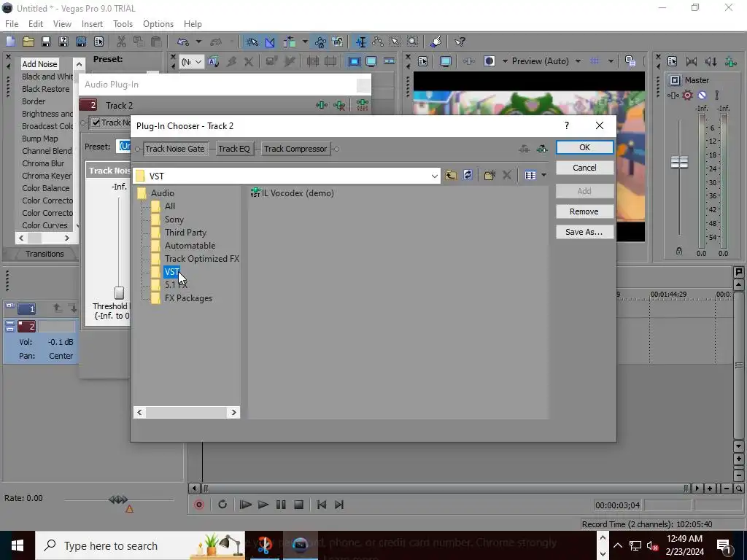Toggle Ignore Event Grouping icon
747x560 pixels.
338,42
